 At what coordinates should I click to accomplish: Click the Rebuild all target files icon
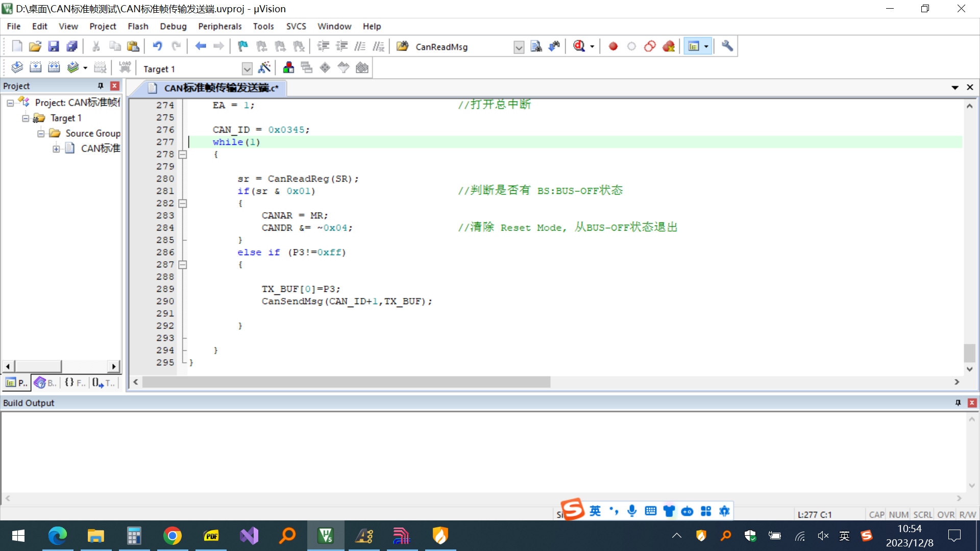tap(54, 68)
